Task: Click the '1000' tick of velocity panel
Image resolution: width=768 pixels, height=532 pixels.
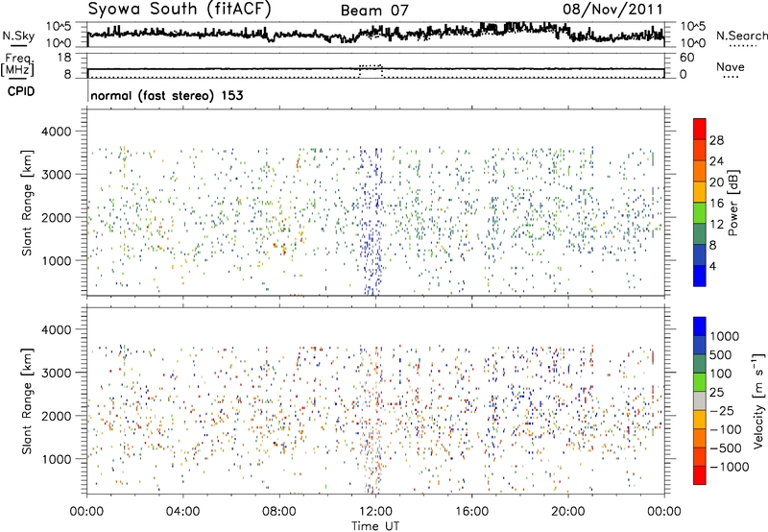Action: [56, 459]
